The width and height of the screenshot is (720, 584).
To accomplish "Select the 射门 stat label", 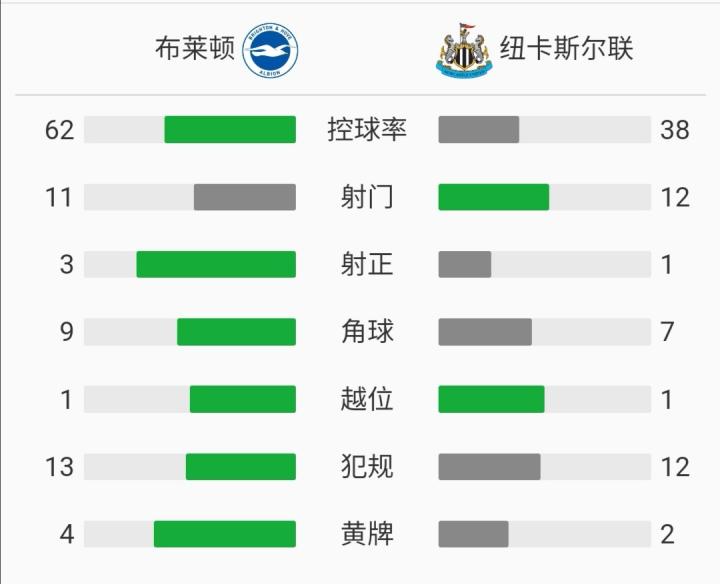I will tap(367, 197).
